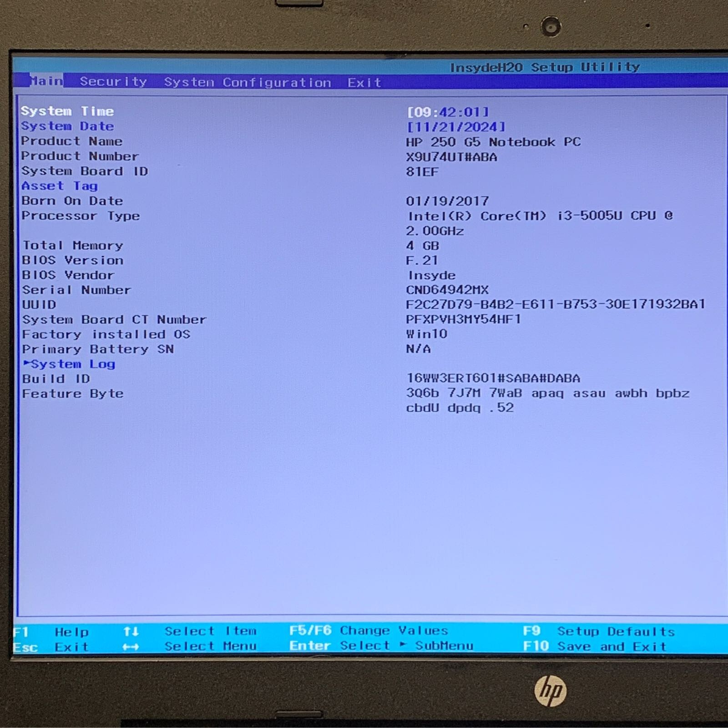This screenshot has width=728, height=728.
Task: Expand the System Log submenu
Action: [x=69, y=364]
